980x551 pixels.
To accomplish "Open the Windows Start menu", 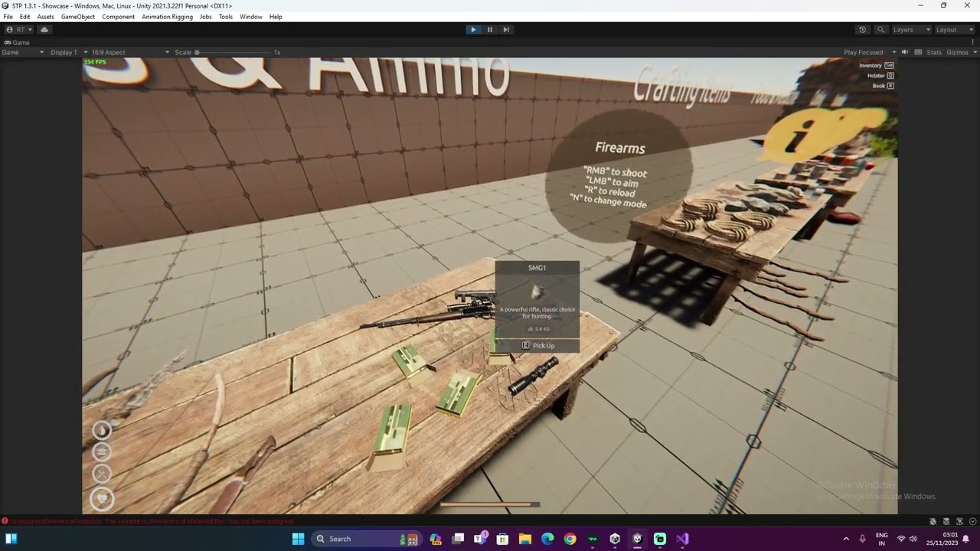I will (x=298, y=539).
